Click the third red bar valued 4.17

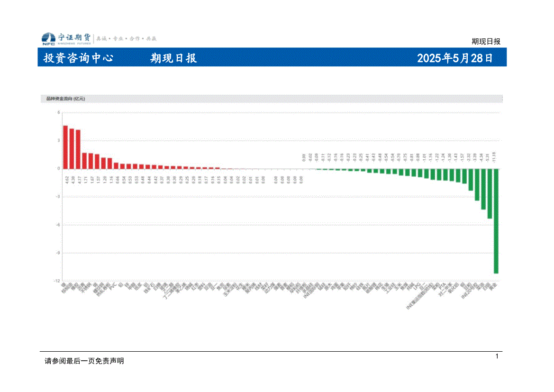(x=78, y=149)
